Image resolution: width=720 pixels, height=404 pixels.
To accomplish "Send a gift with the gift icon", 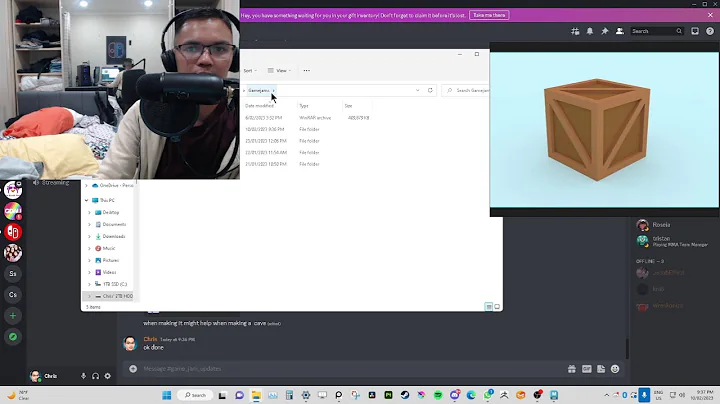I will 572,369.
